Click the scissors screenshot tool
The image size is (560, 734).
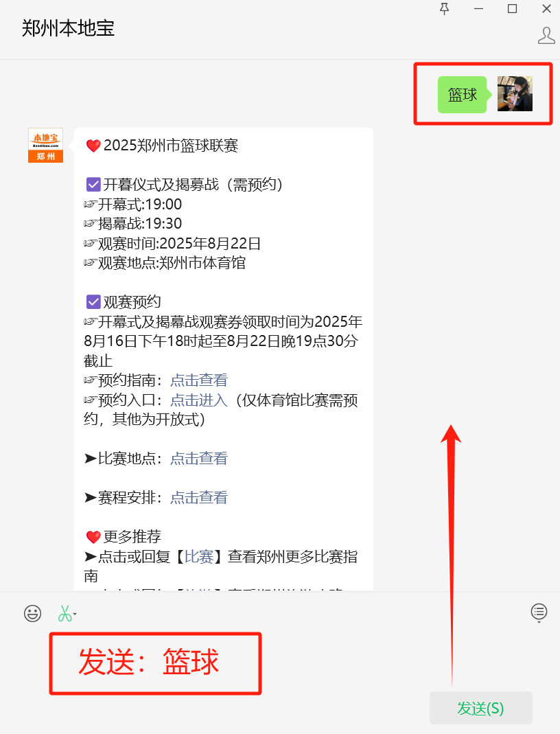tap(64, 613)
